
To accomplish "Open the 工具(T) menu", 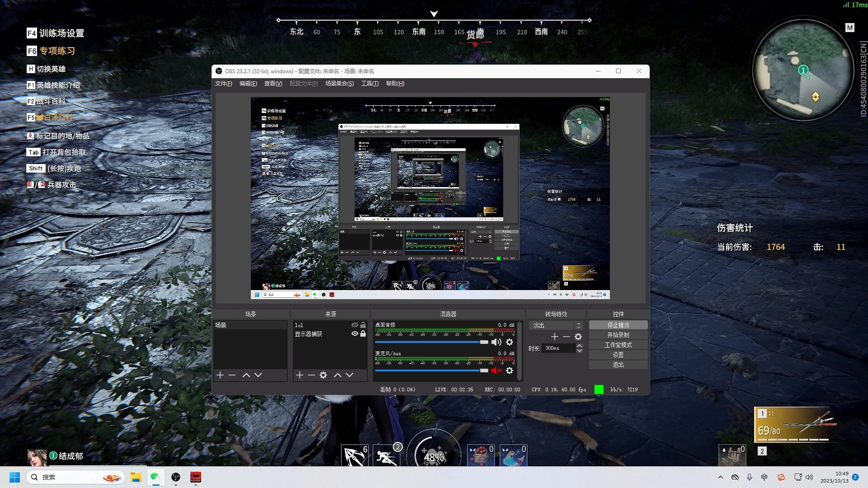I will (370, 84).
